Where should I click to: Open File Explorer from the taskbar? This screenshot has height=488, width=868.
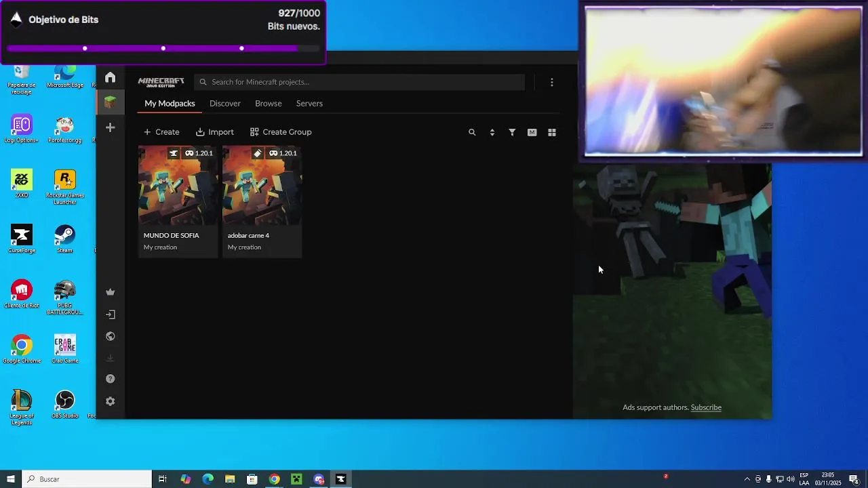coord(230,479)
